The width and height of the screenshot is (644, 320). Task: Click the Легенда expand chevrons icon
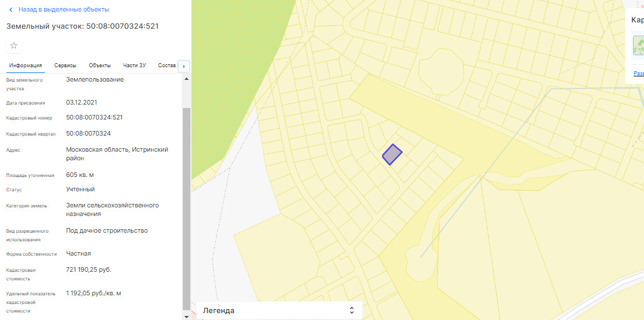point(352,310)
